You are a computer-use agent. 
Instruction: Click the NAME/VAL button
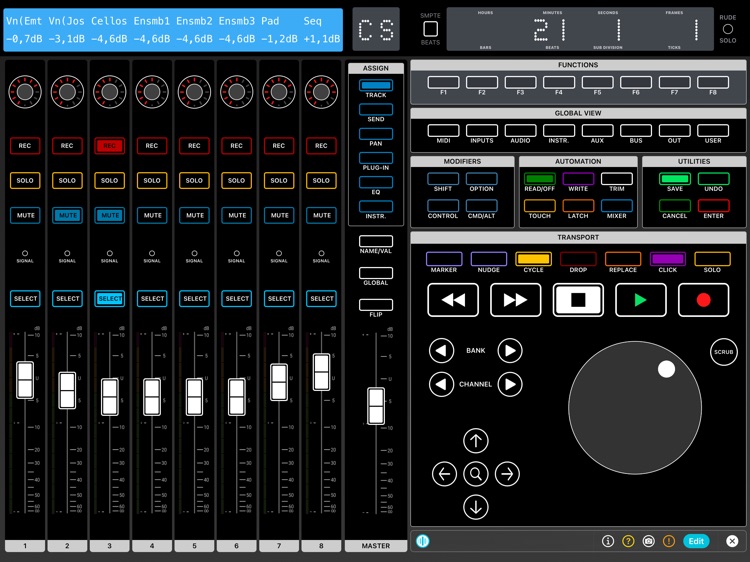(376, 241)
